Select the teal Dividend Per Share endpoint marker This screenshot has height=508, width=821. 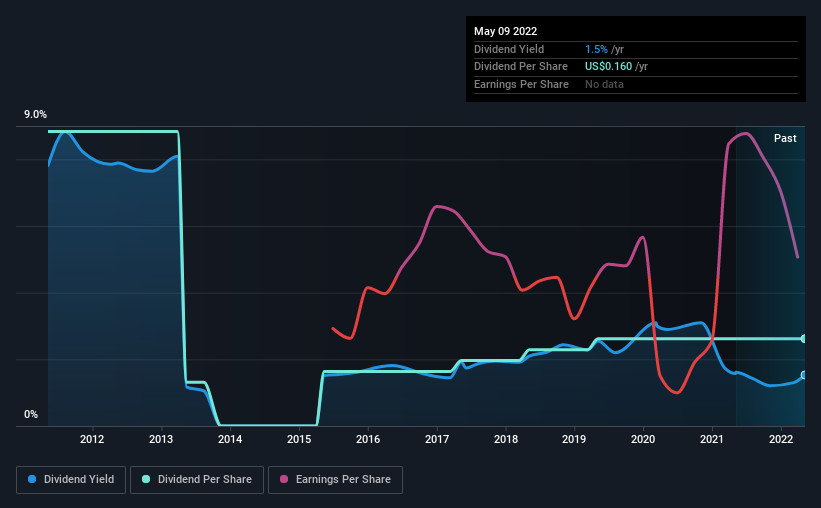804,339
